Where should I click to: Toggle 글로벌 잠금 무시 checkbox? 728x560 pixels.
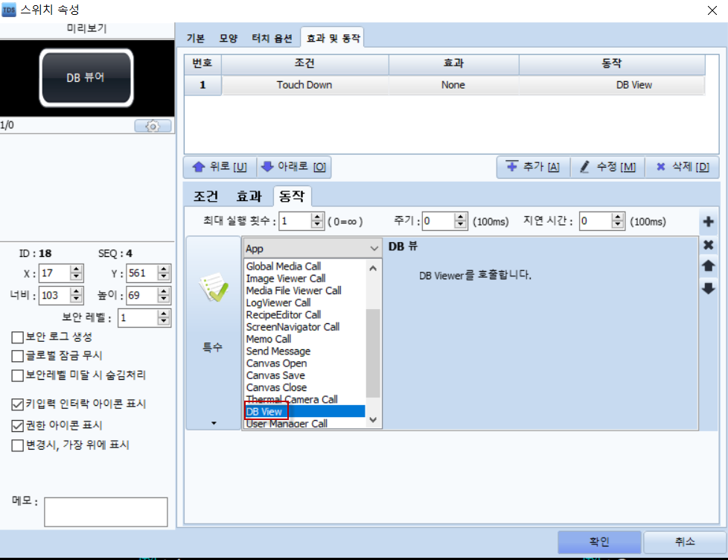coord(18,356)
